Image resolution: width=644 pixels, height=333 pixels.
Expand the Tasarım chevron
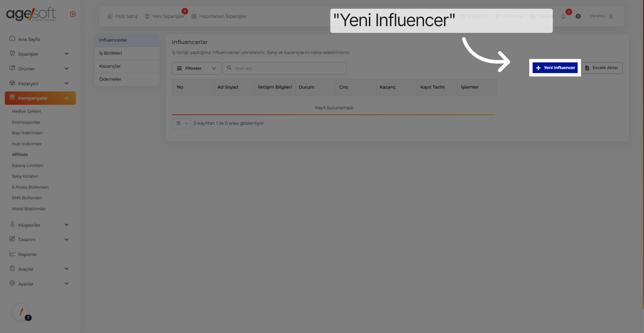click(66, 240)
